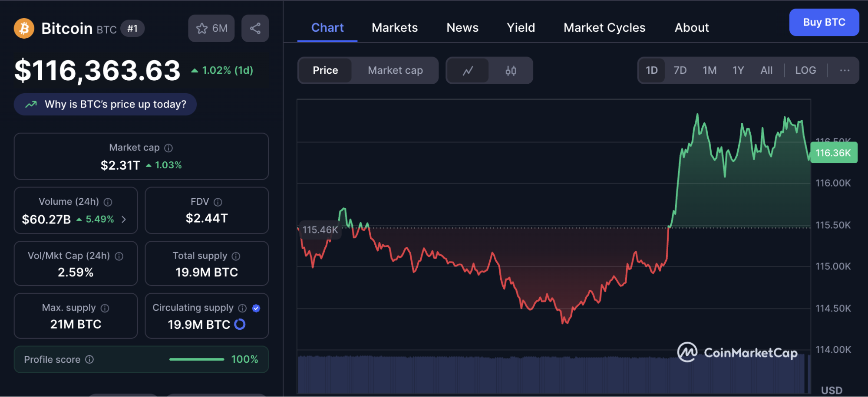Open 'Why is BTC's price up today?' link
868x397 pixels.
click(x=105, y=104)
